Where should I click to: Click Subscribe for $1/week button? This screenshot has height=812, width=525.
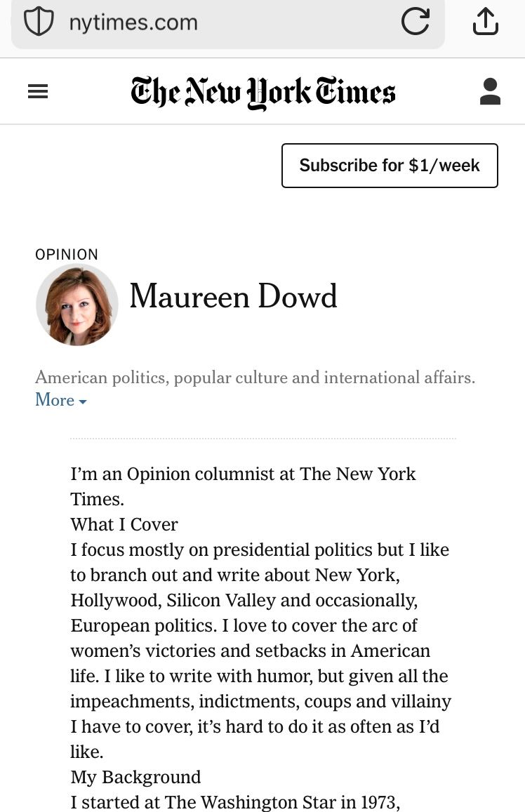(390, 166)
